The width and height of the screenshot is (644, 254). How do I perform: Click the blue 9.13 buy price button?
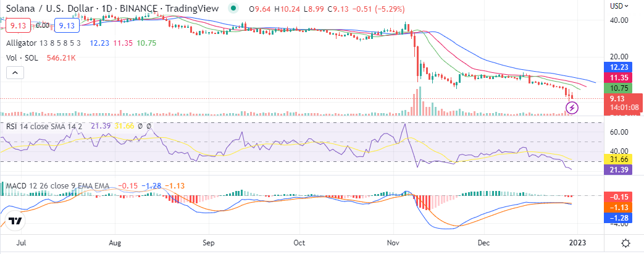click(x=67, y=25)
